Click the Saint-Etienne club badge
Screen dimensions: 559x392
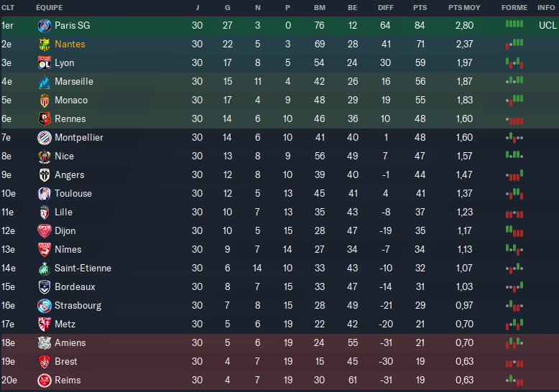coord(44,269)
